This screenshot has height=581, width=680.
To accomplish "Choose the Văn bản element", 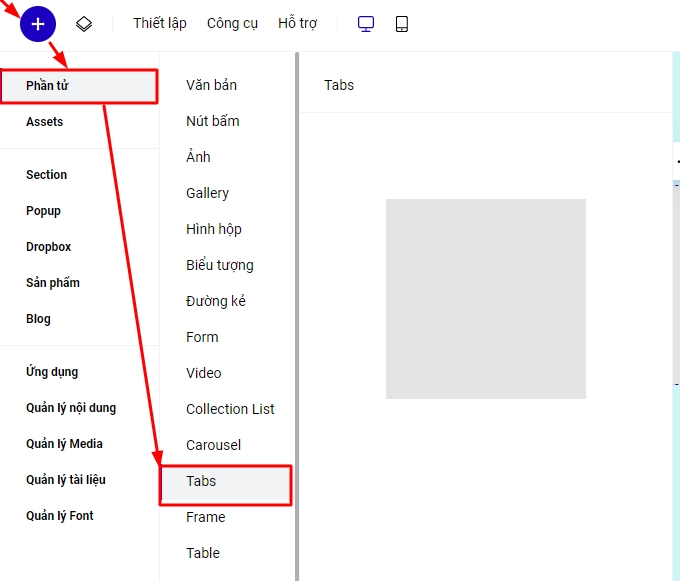I will pos(212,86).
